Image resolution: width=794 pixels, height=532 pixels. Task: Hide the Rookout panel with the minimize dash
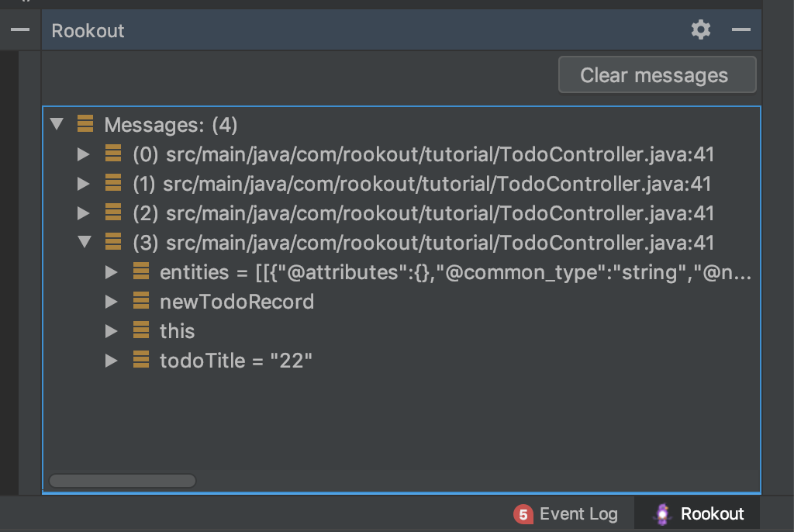coord(740,30)
